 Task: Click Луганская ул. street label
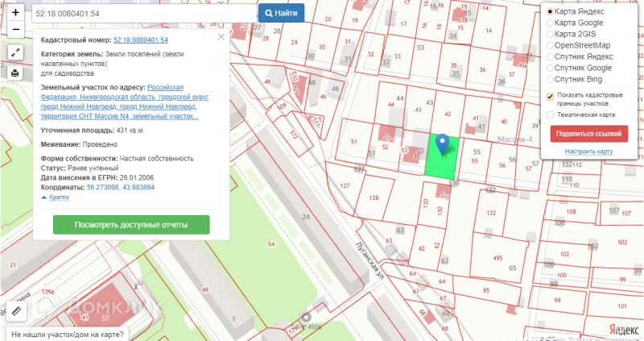tap(370, 262)
